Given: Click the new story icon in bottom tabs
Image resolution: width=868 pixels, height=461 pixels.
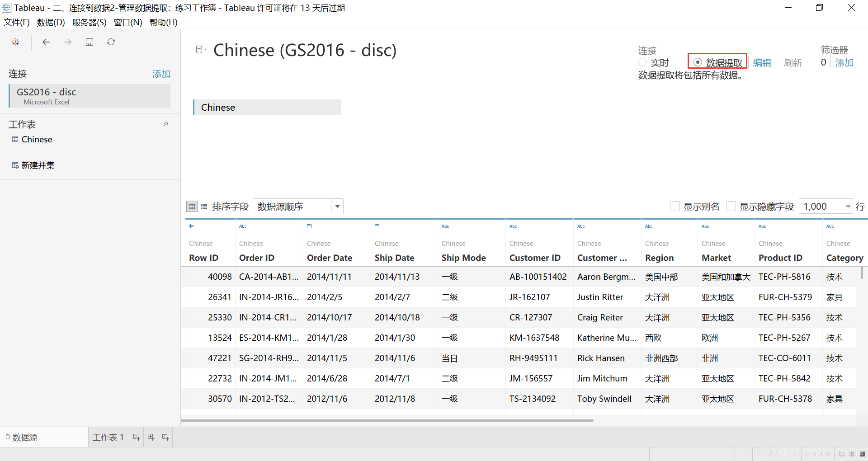Looking at the screenshot, I should [165, 437].
